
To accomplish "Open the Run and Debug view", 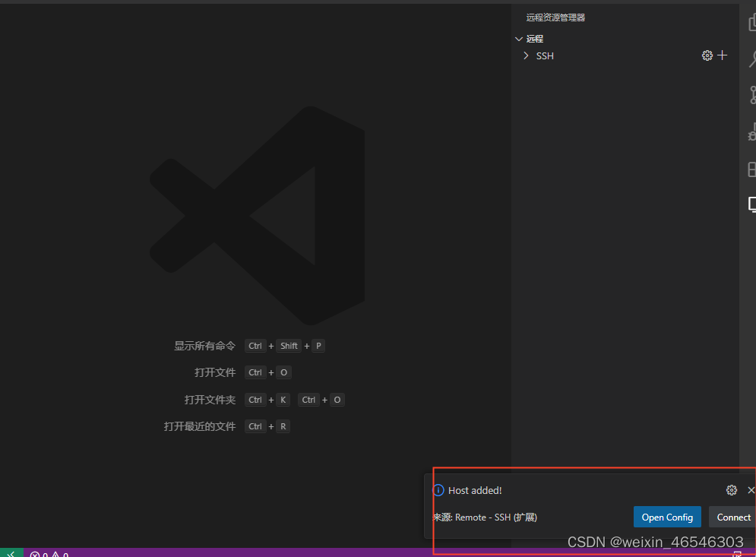I will point(752,131).
